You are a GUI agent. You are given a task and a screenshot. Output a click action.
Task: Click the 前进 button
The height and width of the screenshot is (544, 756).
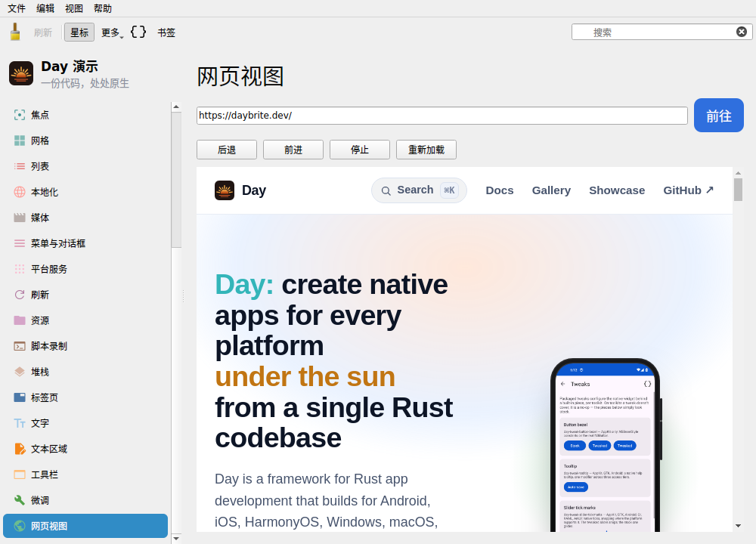293,150
